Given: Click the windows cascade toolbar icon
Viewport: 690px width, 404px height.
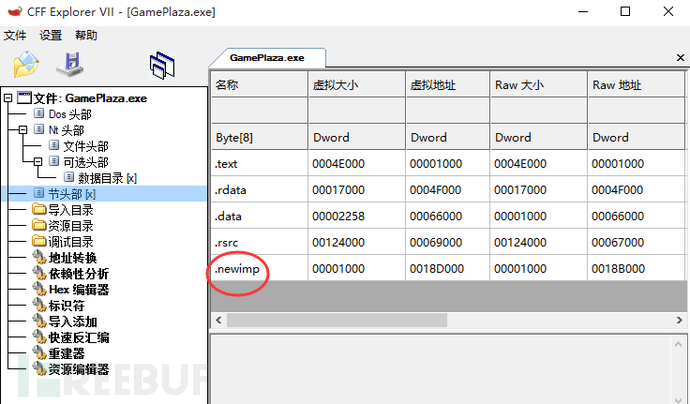Looking at the screenshot, I should point(162,66).
